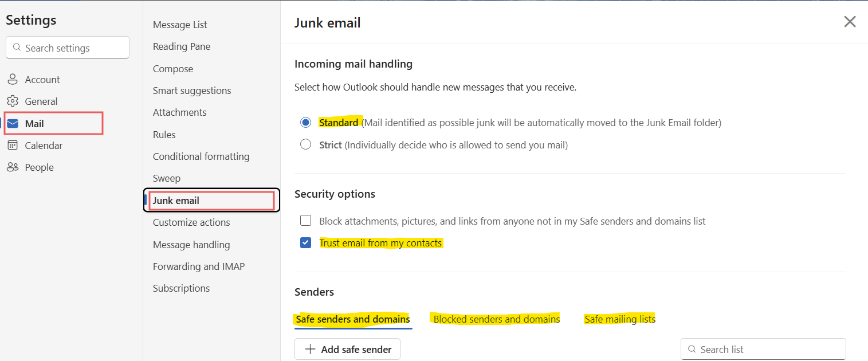Click the Calendar icon in sidebar

coord(13,145)
